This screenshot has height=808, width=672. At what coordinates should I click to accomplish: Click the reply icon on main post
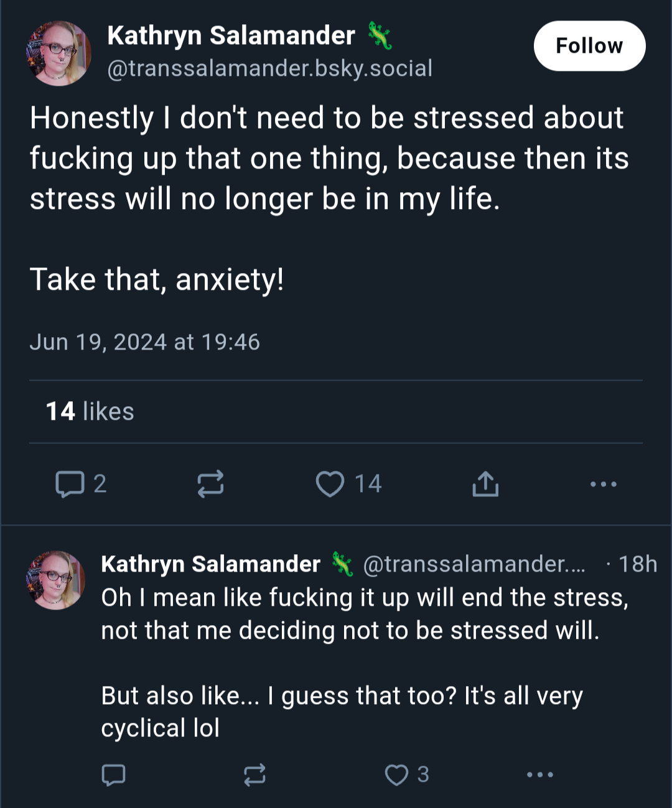[70, 484]
